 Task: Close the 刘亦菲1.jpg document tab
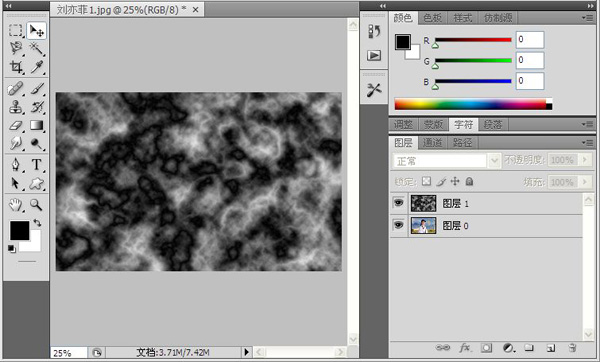[x=195, y=10]
